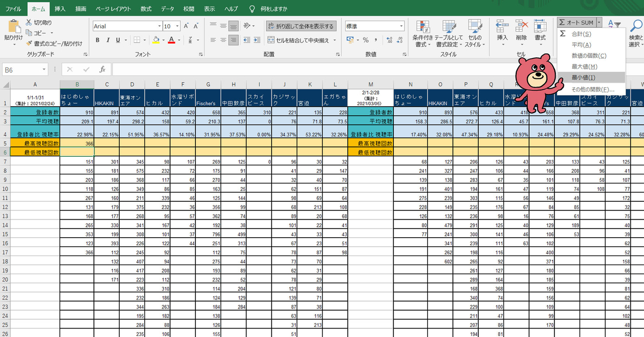Open the ファイル menu
The height and width of the screenshot is (337, 644).
click(13, 8)
